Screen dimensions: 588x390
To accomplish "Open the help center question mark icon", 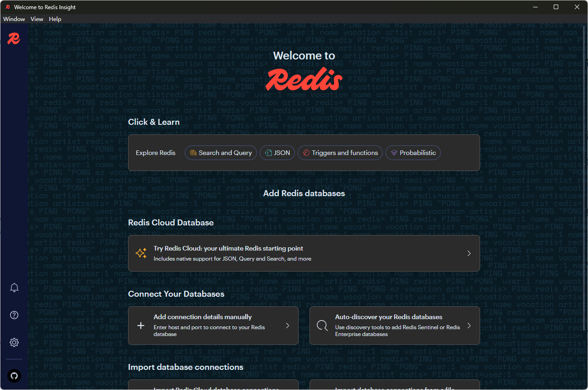I will pyautogui.click(x=14, y=315).
